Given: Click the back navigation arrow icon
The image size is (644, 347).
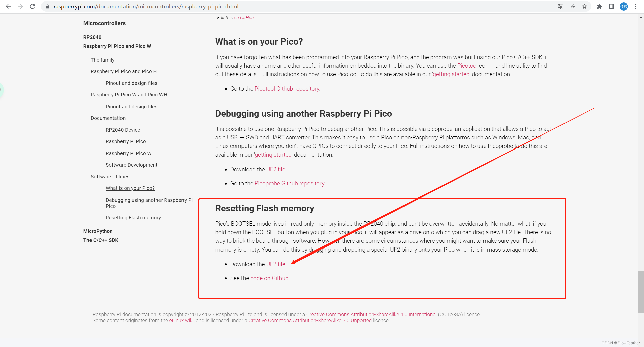Looking at the screenshot, I should (x=9, y=7).
